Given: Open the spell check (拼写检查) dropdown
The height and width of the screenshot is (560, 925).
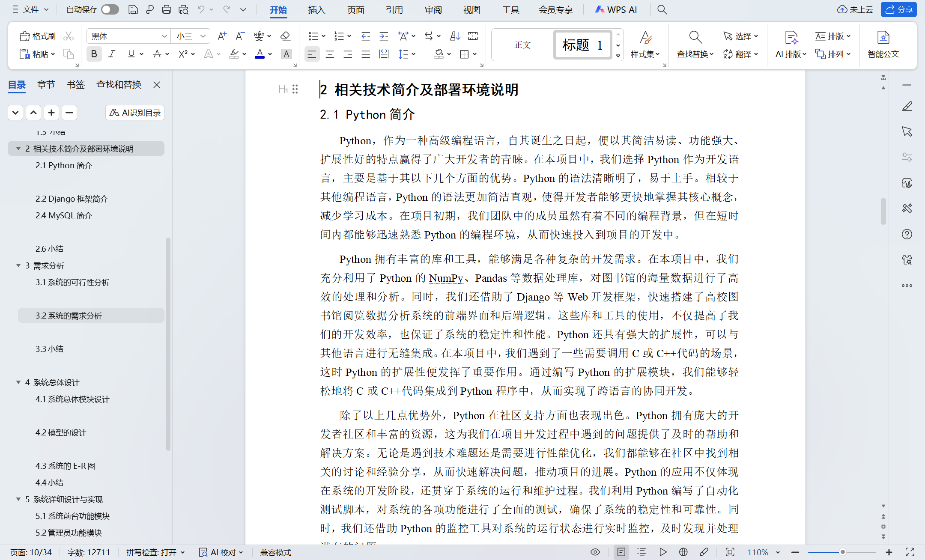Looking at the screenshot, I should click(155, 552).
